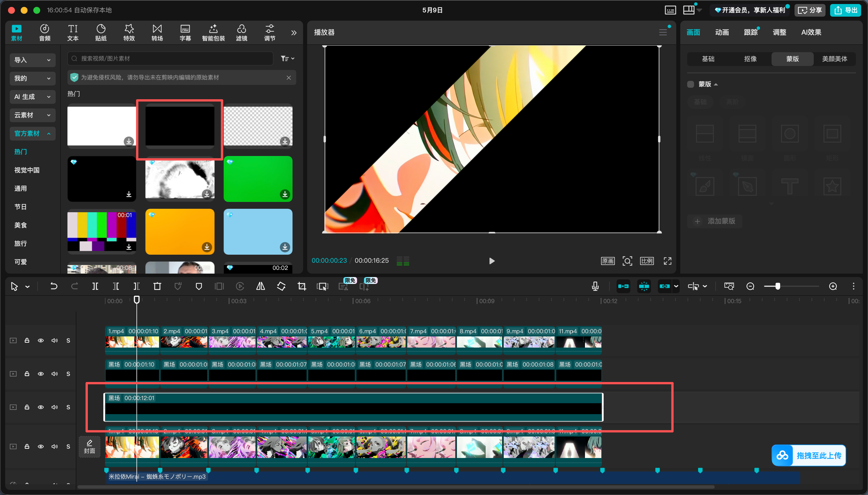This screenshot has width=868, height=495.
Task: Open timeline more options menu
Action: [853, 286]
